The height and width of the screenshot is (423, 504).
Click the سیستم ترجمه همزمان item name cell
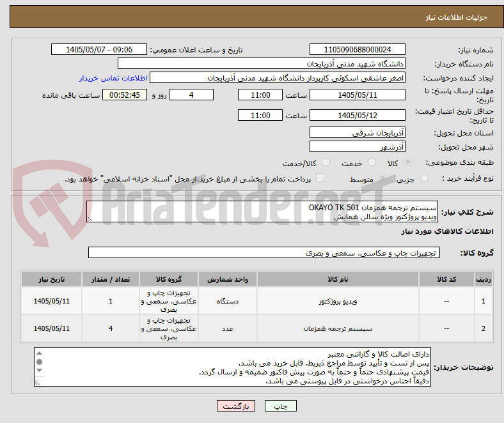point(338,328)
